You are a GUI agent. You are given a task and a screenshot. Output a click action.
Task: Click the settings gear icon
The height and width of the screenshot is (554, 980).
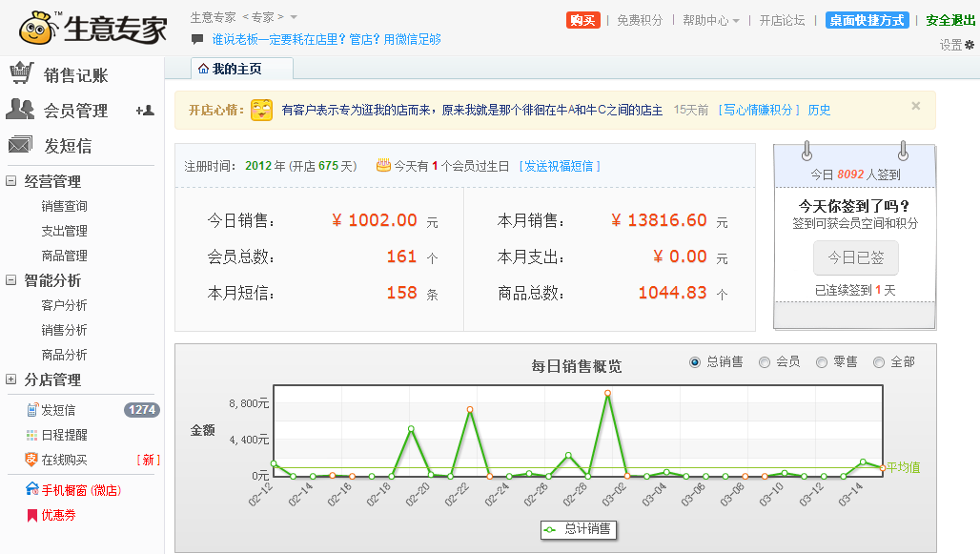point(970,45)
